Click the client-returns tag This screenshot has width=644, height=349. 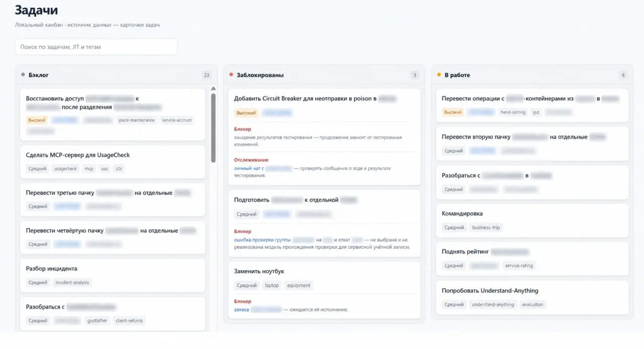pos(129,321)
